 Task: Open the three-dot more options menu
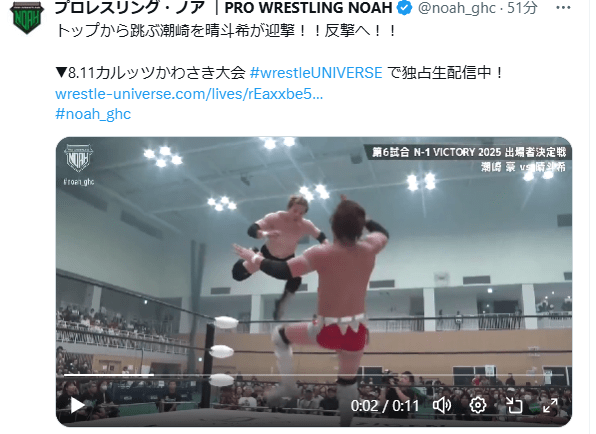563,8
